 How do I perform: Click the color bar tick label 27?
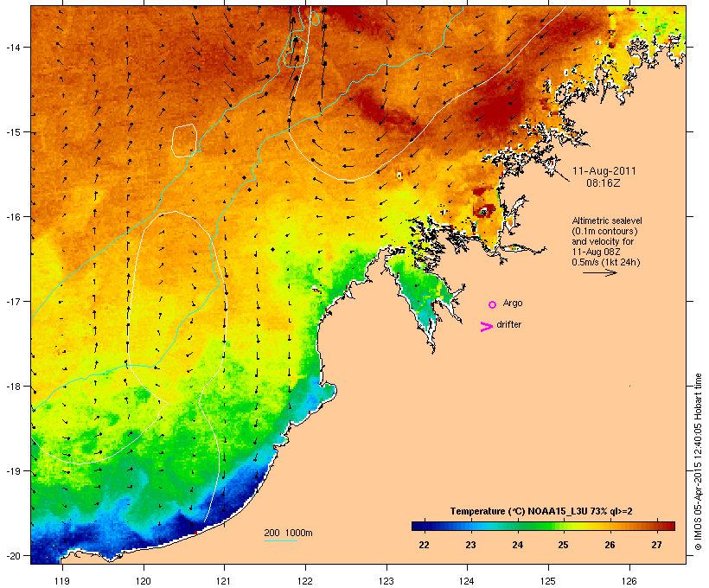tap(656, 545)
